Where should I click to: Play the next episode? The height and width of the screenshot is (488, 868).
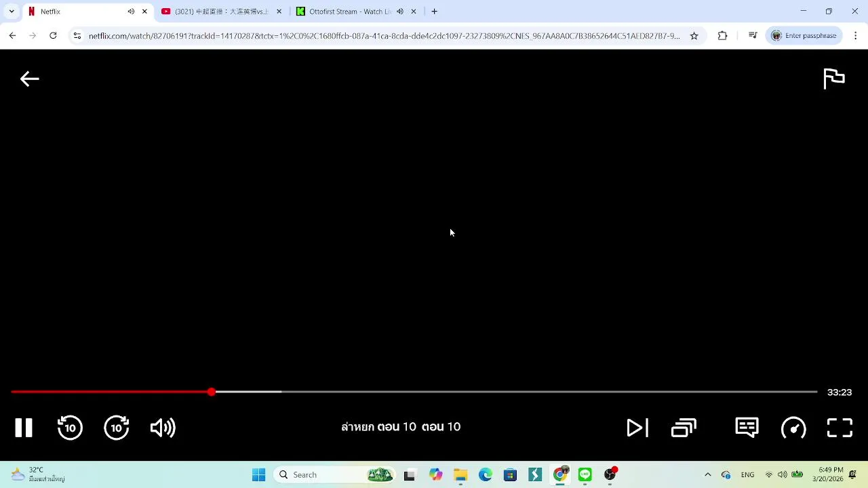(x=637, y=428)
